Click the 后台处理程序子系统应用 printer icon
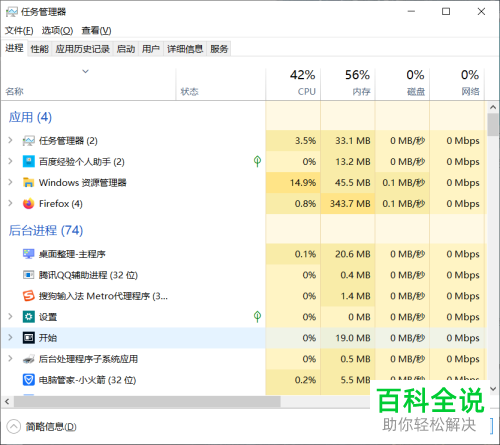Image resolution: width=500 pixels, height=445 pixels. tap(28, 359)
